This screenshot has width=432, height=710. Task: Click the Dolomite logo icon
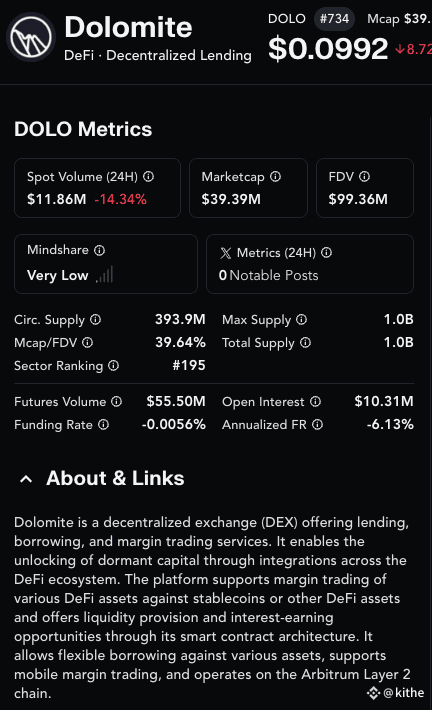[31, 37]
